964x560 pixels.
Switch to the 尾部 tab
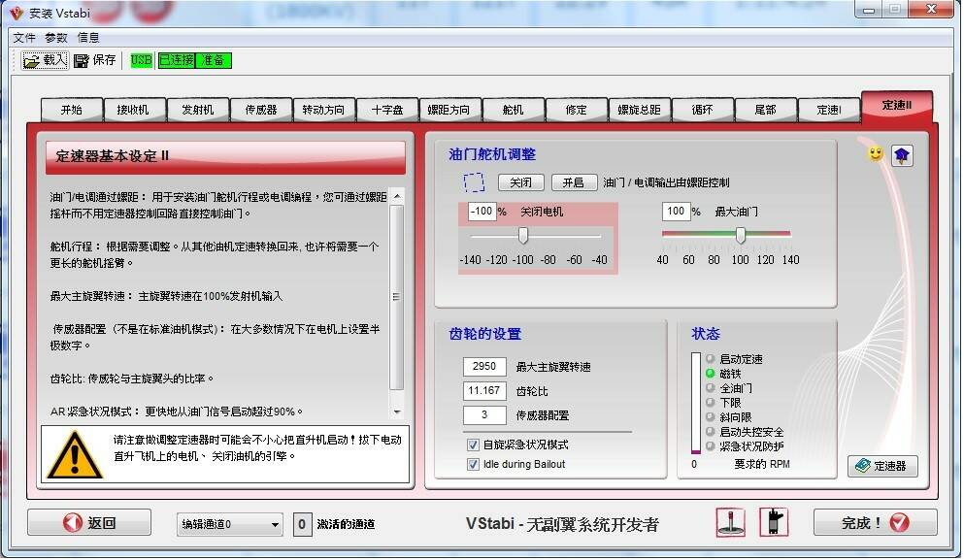coord(765,110)
